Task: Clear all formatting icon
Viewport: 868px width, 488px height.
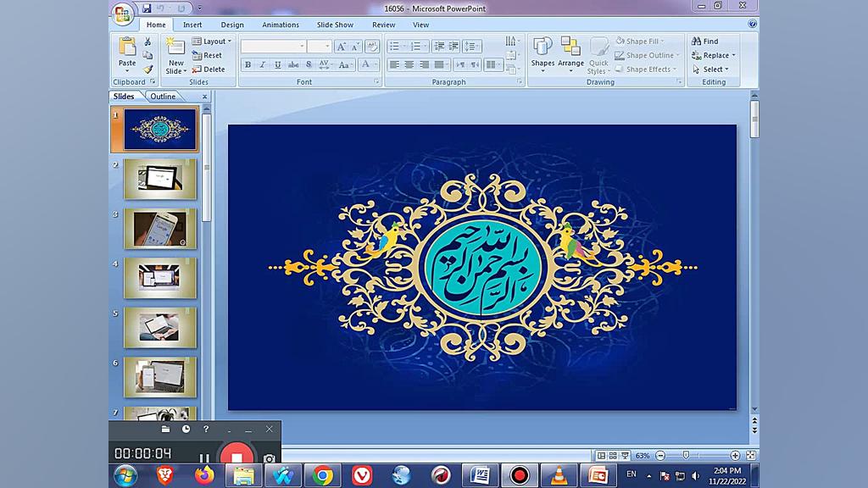Action: tap(372, 47)
